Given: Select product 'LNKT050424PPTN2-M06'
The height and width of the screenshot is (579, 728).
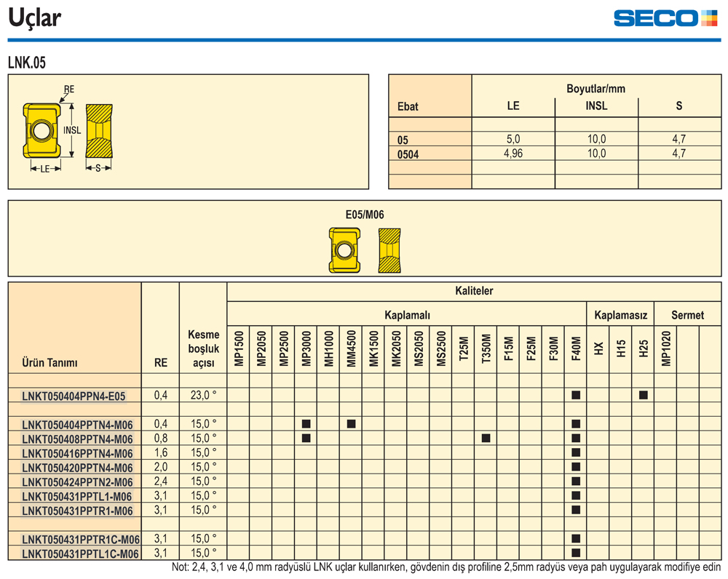Looking at the screenshot, I should (78, 482).
